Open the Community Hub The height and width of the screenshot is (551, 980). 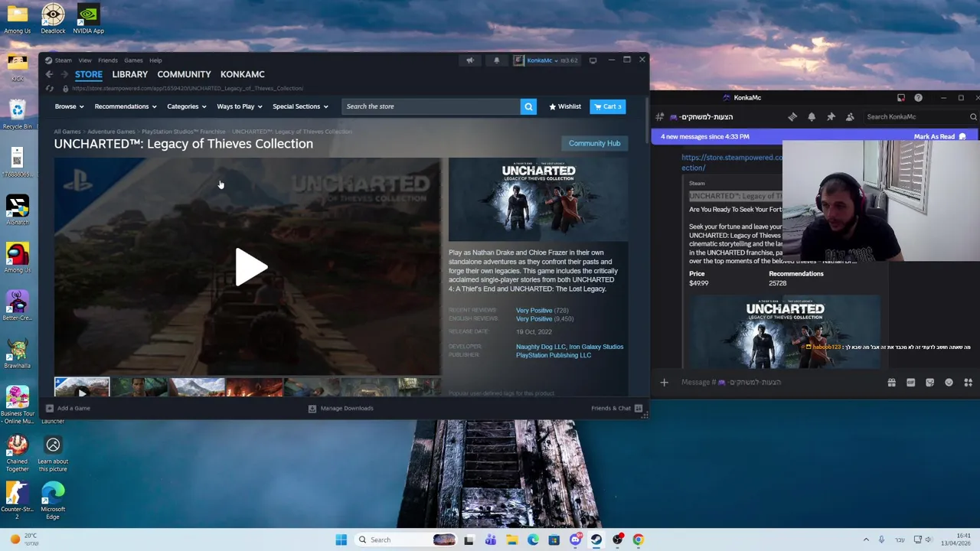pos(594,143)
